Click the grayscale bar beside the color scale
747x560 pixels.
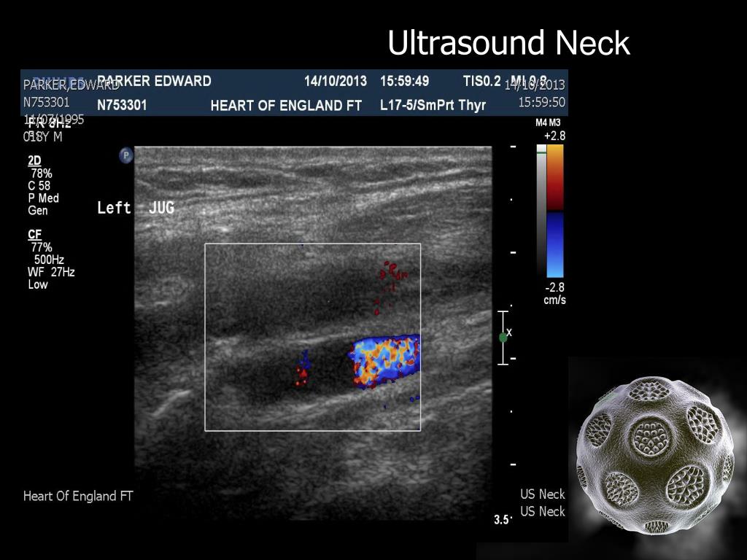point(542,209)
